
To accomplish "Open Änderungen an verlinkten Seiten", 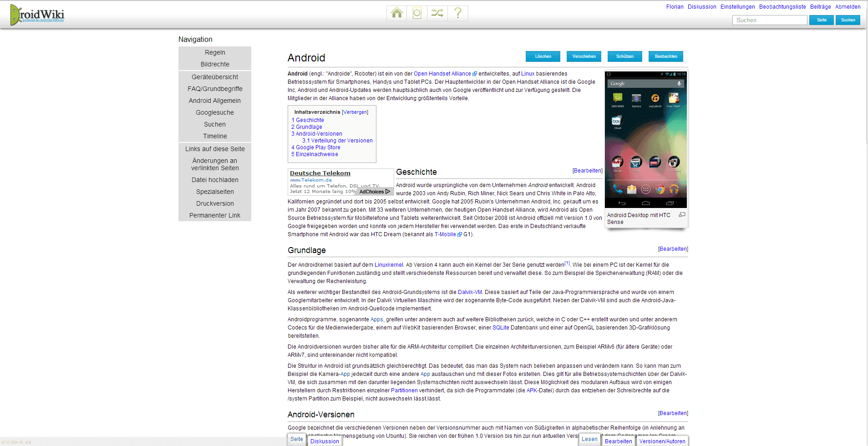I will (x=215, y=164).
